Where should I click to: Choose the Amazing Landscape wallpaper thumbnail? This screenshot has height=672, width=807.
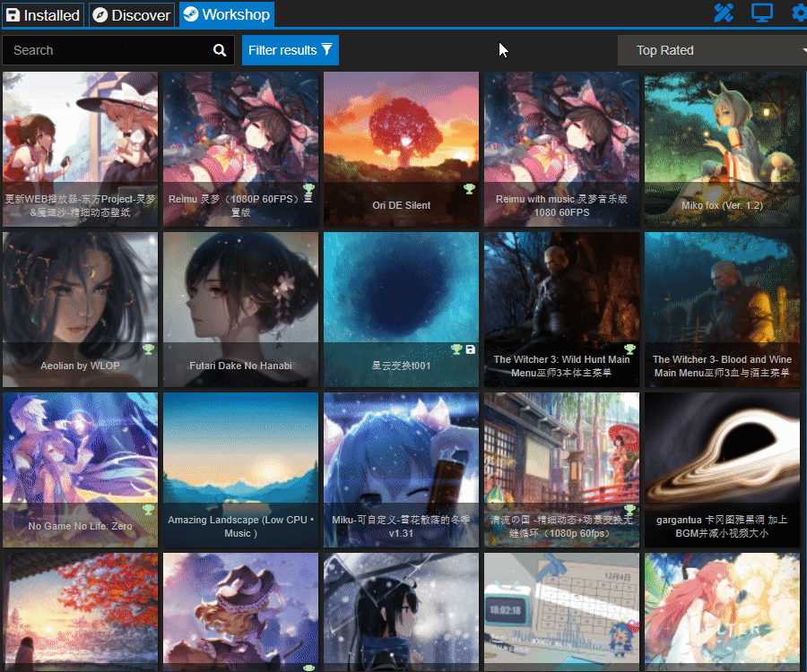(240, 469)
